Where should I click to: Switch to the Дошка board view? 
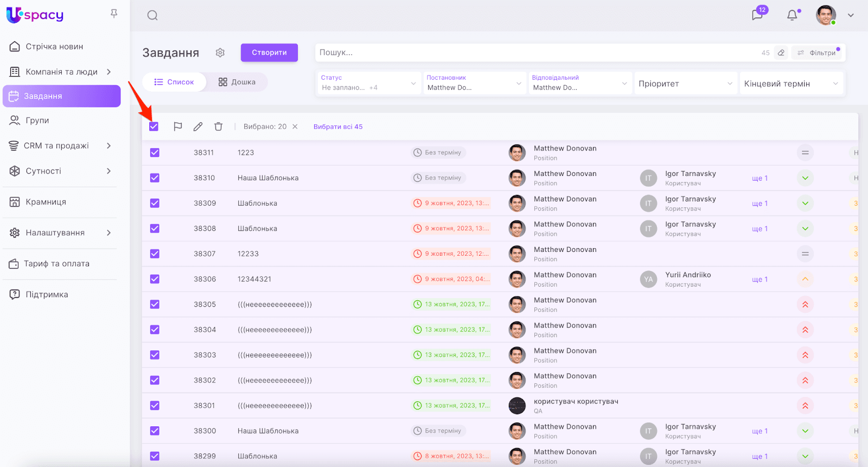[x=237, y=82]
